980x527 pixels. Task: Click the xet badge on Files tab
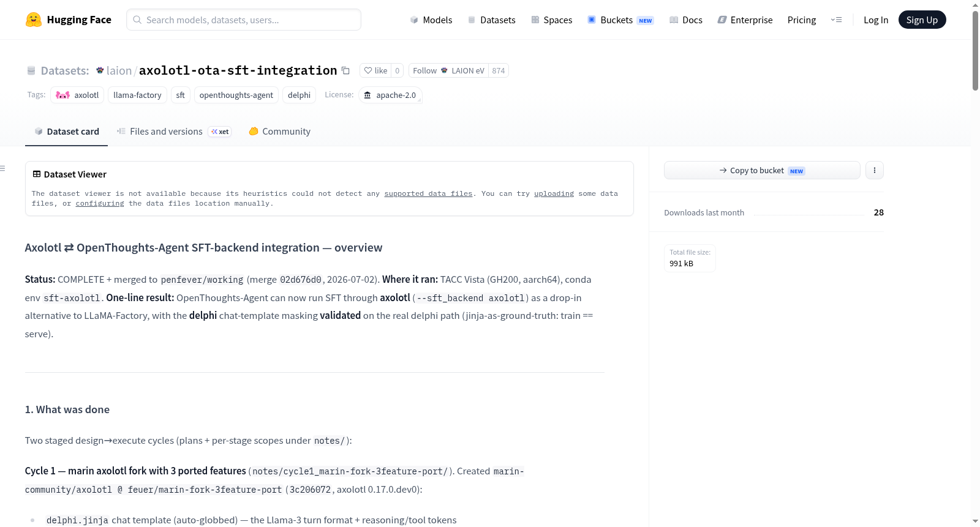pyautogui.click(x=220, y=132)
